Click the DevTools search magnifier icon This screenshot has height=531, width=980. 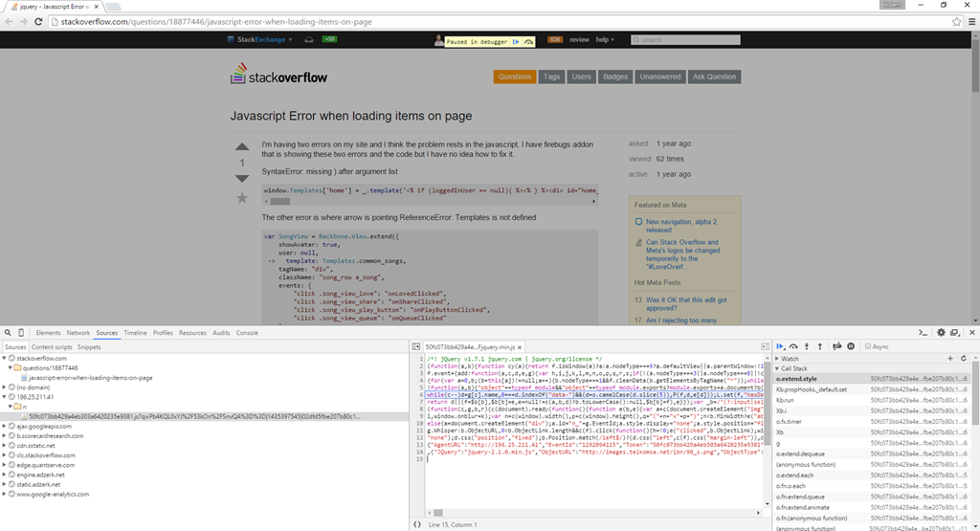click(9, 333)
